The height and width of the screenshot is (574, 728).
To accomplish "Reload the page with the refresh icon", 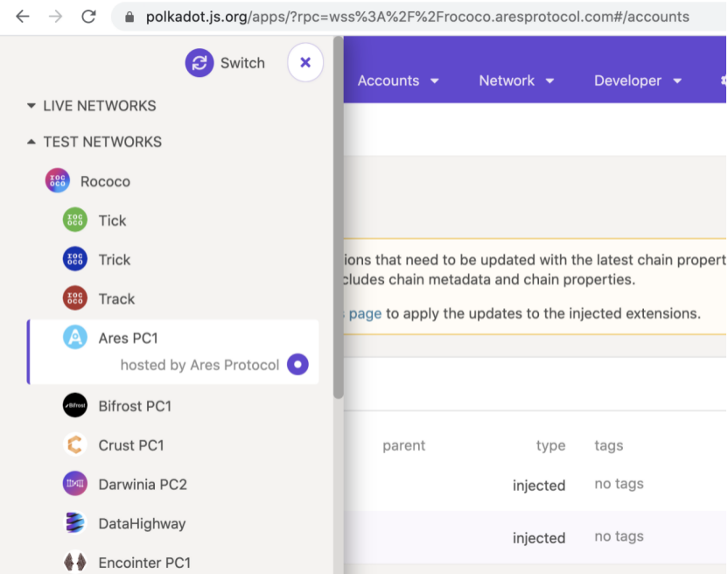I will point(88,17).
